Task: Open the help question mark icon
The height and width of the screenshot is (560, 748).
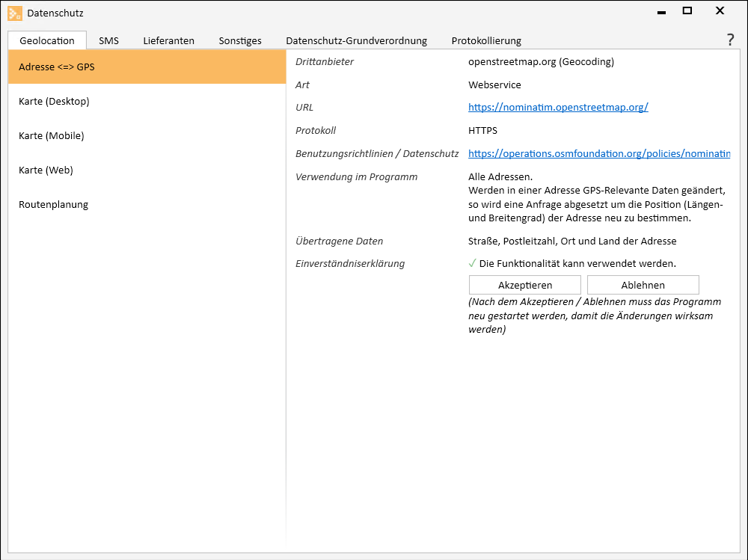Action: 730,40
